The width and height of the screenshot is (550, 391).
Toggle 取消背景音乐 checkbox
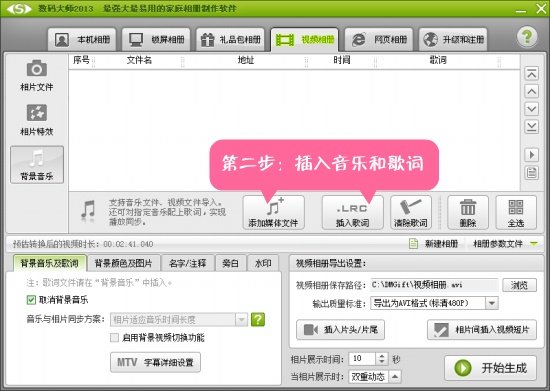tap(31, 300)
